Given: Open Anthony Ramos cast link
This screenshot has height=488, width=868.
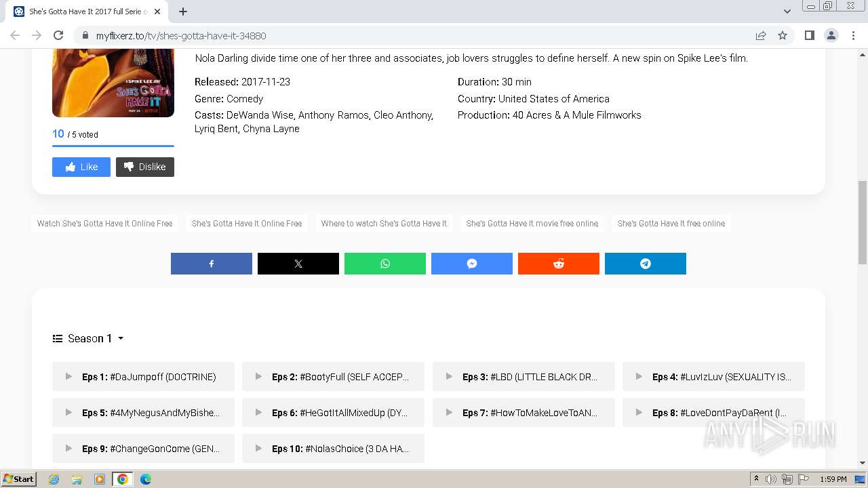Looking at the screenshot, I should [x=334, y=115].
